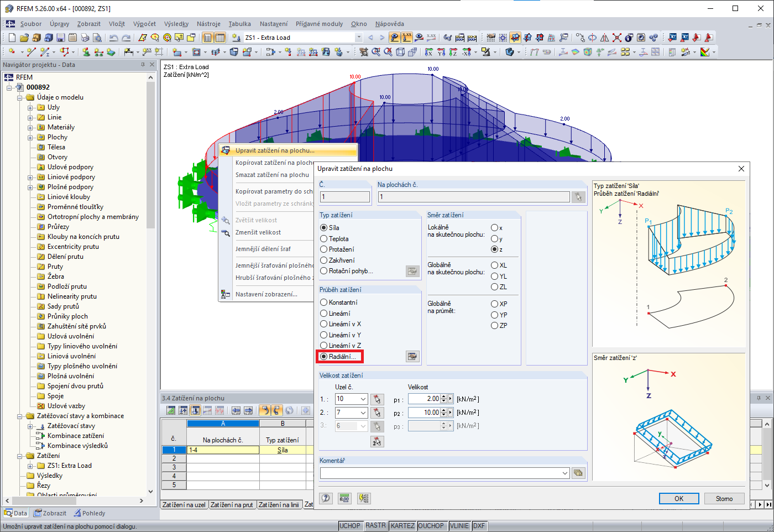Open the Výpočet menu
The width and height of the screenshot is (774, 532).
(144, 24)
